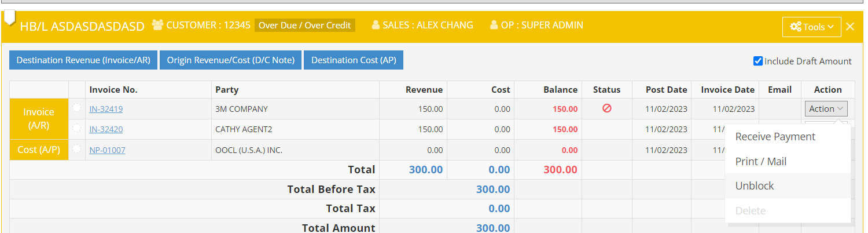Open the Tools dropdown menu
Screen dimensions: 868x233
click(x=811, y=27)
